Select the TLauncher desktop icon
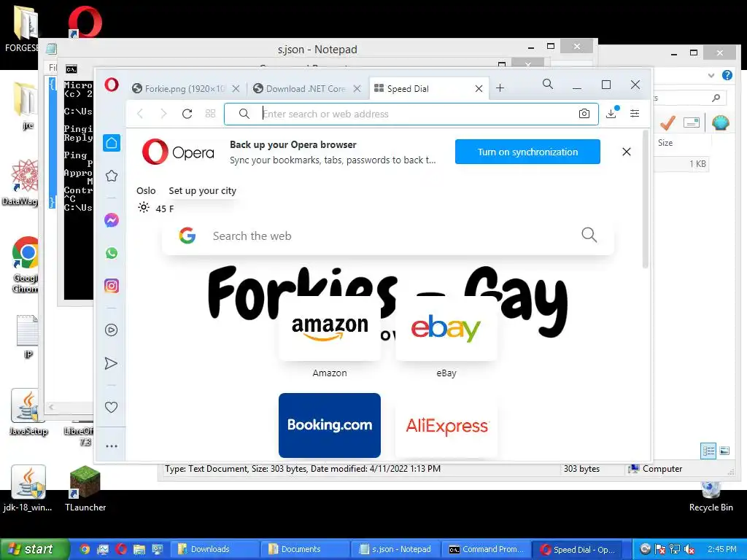 coord(85,489)
